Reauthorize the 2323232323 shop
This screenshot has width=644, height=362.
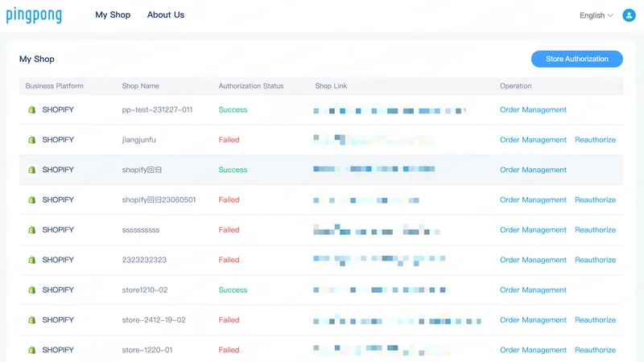[595, 260]
